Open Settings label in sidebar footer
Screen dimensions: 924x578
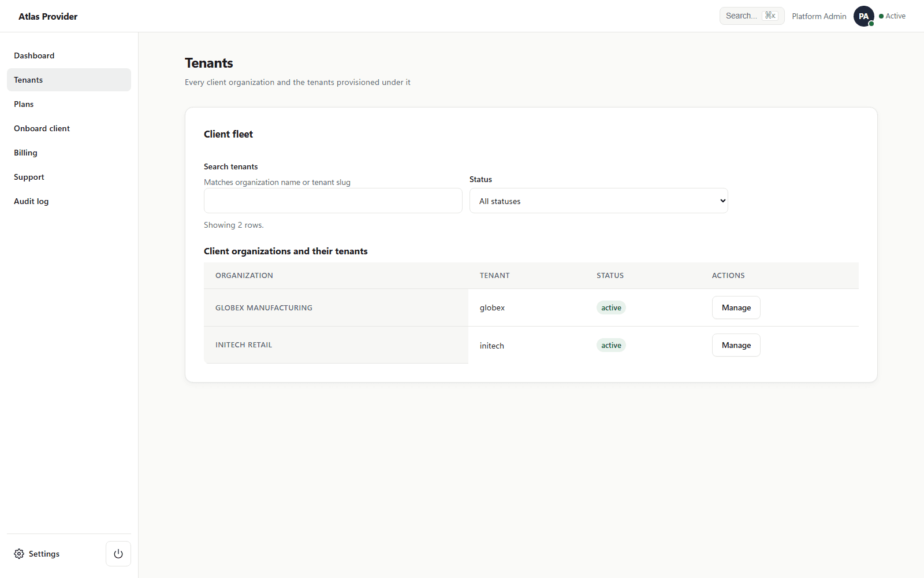click(x=44, y=554)
